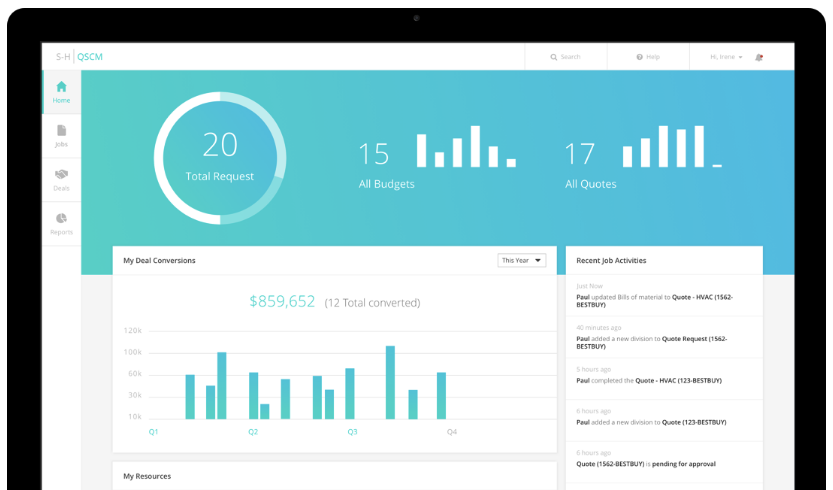Click the Q3 axis label
Screen dimensions: 833x490
pyautogui.click(x=352, y=432)
